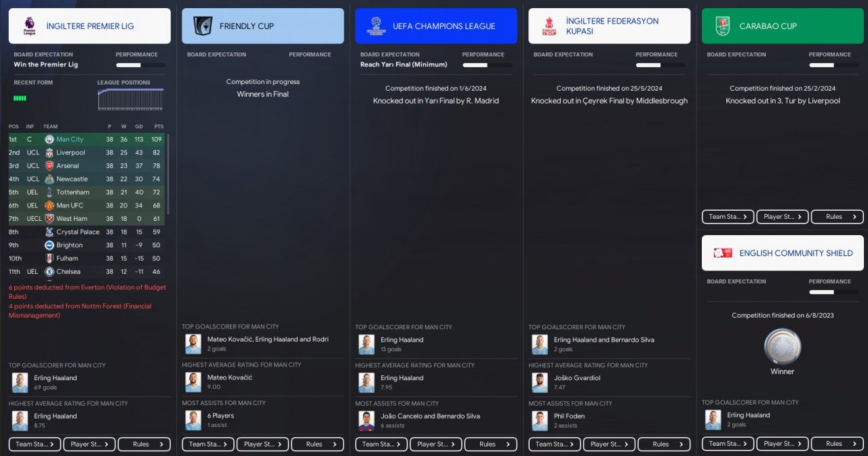The image size is (868, 456).
Task: Open Team Stats in Carabao Cup panel
Action: pos(728,217)
